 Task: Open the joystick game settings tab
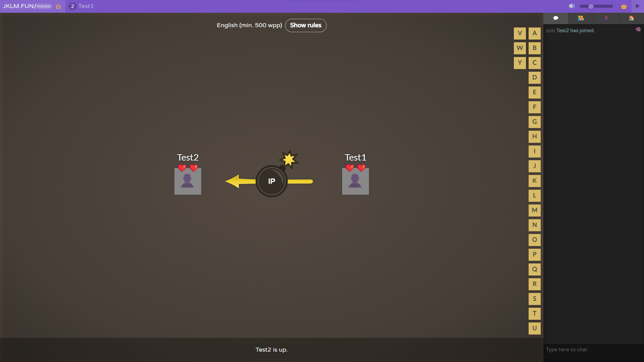(606, 18)
